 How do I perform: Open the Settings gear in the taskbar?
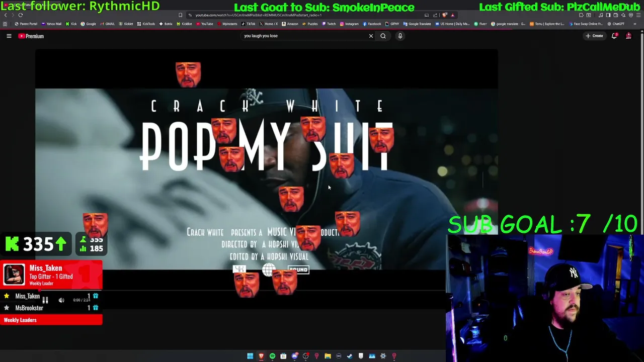pyautogui.click(x=383, y=356)
